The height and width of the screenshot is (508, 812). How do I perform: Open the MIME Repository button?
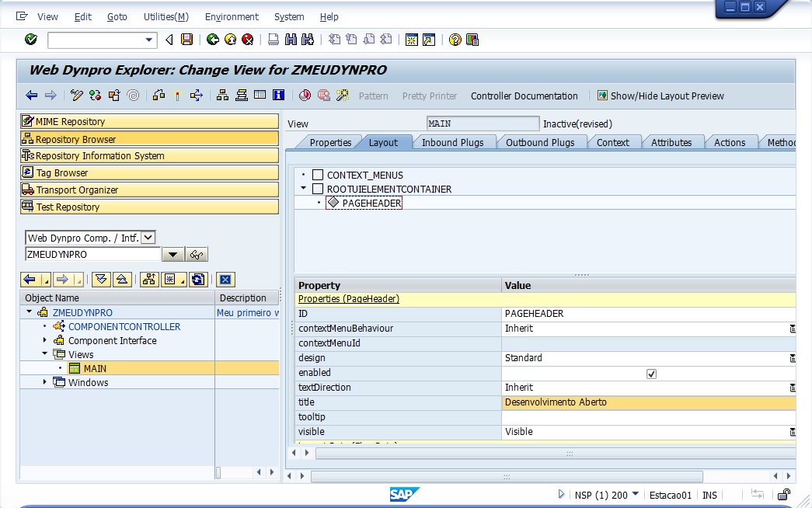pyautogui.click(x=149, y=121)
